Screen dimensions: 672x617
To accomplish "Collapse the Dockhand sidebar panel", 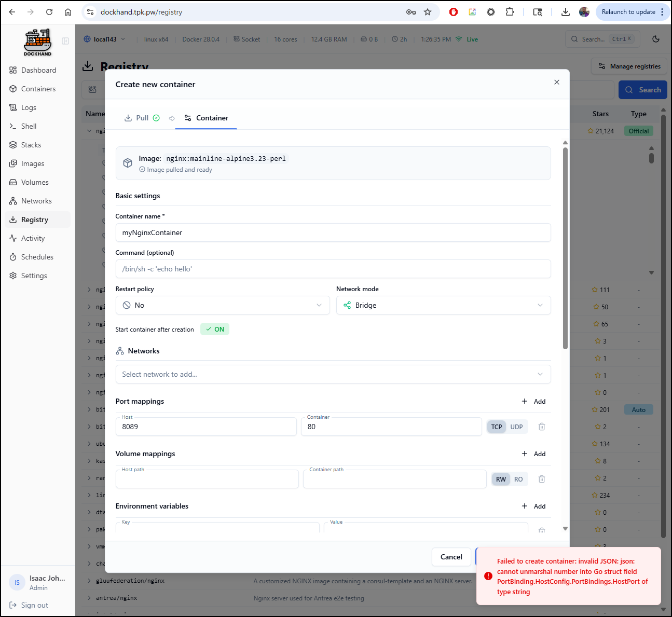I will (x=65, y=41).
